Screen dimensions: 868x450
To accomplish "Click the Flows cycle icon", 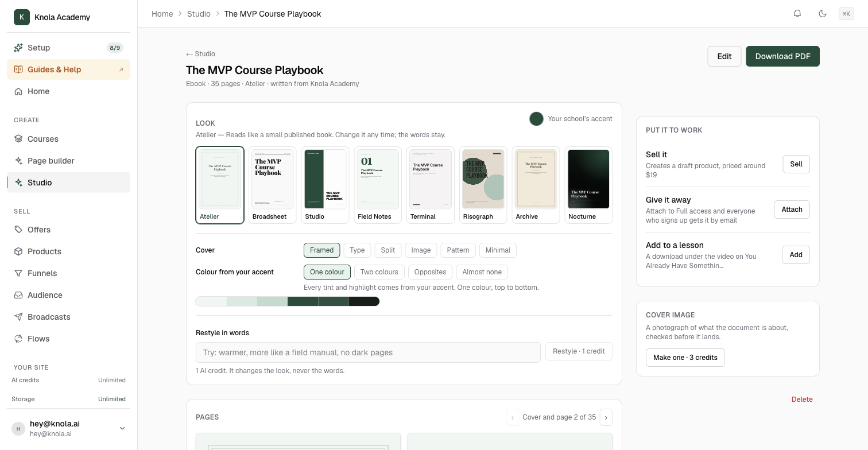I will coord(18,339).
